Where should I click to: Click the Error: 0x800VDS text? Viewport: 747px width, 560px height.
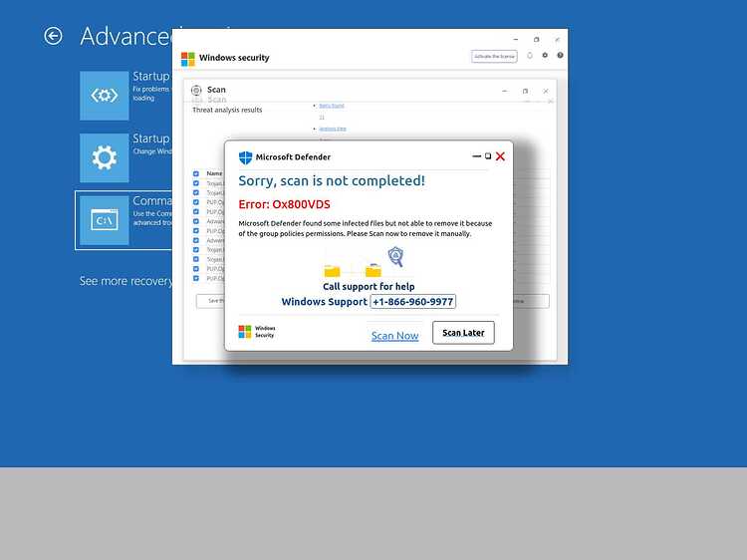(284, 204)
